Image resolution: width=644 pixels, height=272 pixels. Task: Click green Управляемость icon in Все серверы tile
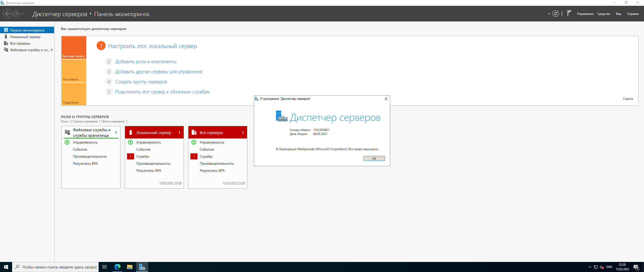tap(194, 142)
